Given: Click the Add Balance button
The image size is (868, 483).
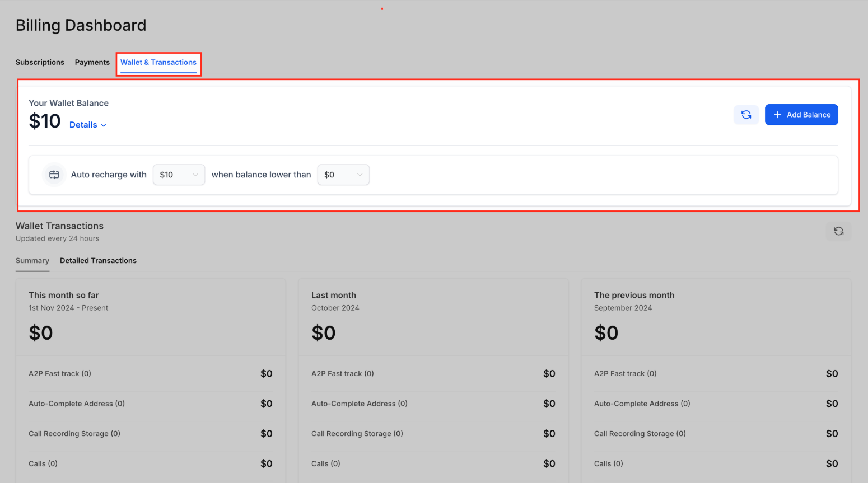Looking at the screenshot, I should pyautogui.click(x=801, y=115).
